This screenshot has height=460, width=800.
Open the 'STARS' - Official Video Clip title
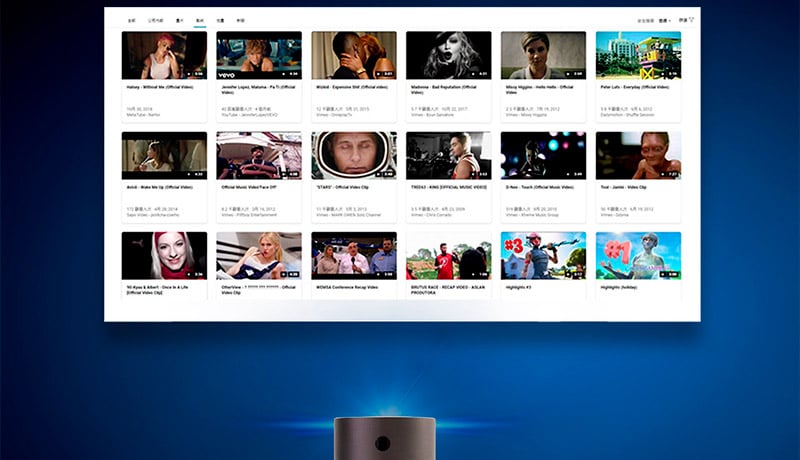342,187
